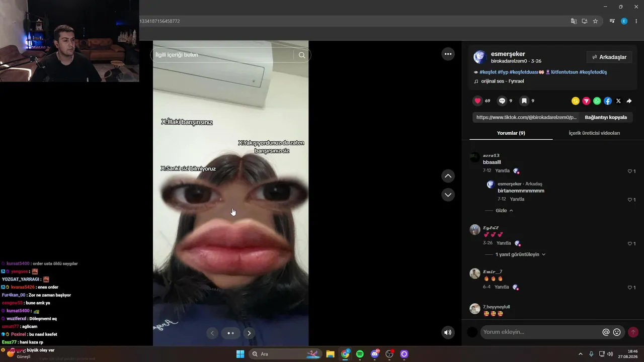644x362 pixels.
Task: Repost the video using the yellow icon
Action: click(576, 101)
